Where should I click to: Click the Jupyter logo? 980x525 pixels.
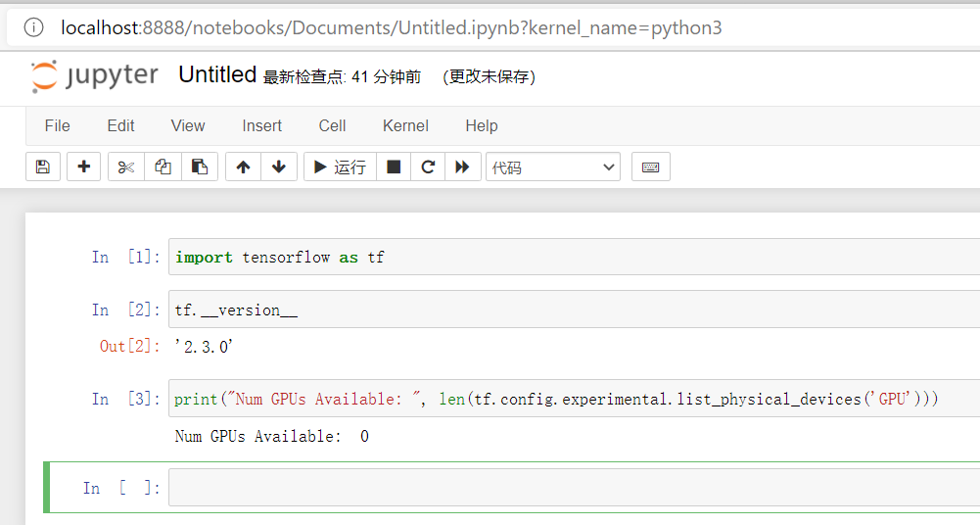pos(94,76)
